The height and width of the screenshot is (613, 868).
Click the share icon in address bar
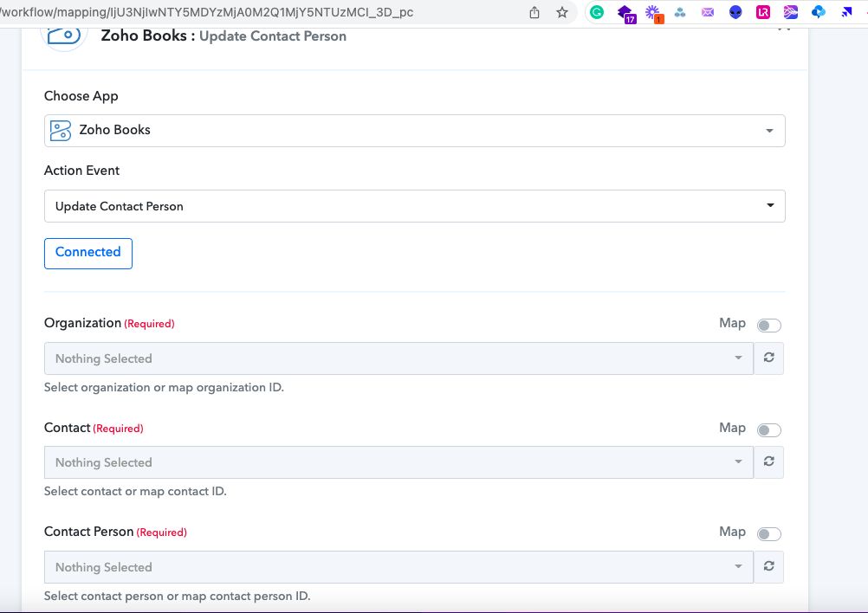tap(534, 12)
